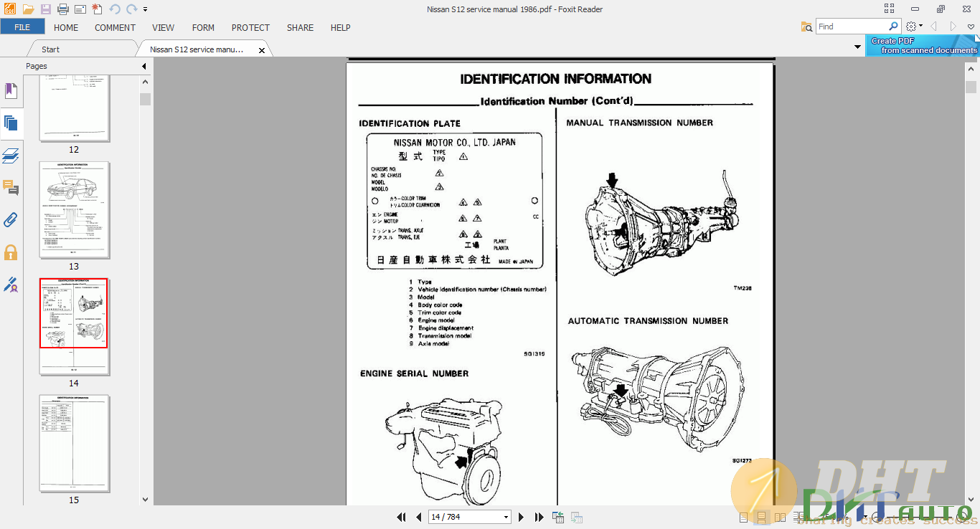This screenshot has width=980, height=529.
Task: Open the Digital signatures panel icon
Action: 11,285
